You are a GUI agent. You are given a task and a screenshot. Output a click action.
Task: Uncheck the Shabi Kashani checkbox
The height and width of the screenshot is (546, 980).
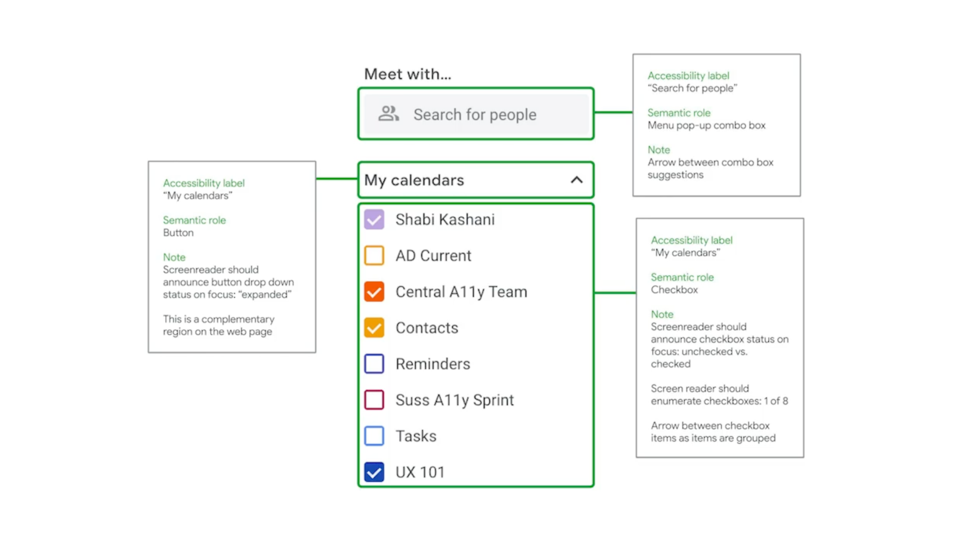374,220
